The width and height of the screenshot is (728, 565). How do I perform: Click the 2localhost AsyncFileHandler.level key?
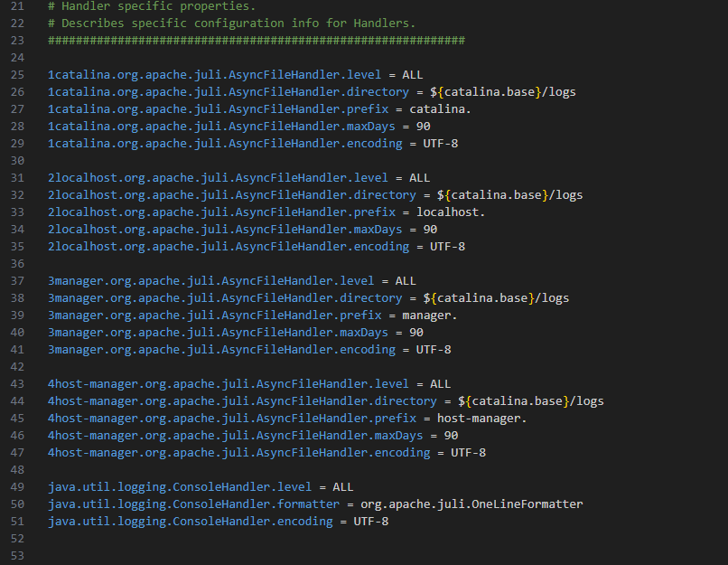click(x=218, y=178)
